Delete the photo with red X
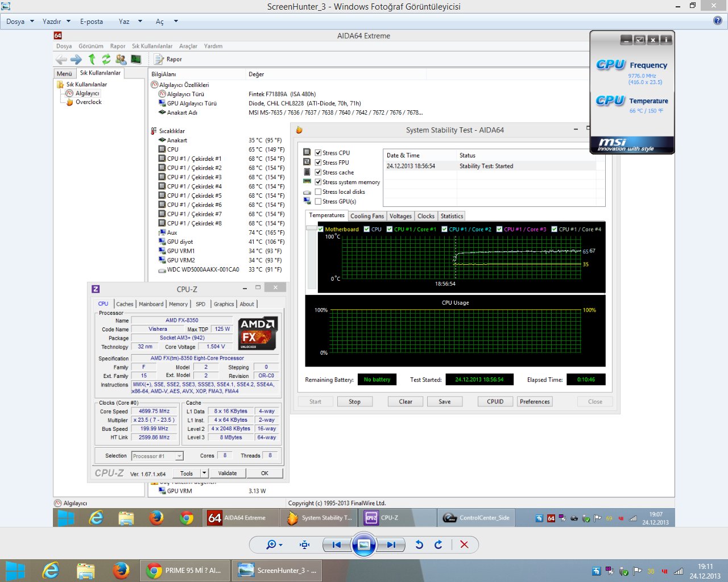This screenshot has width=728, height=582. click(x=464, y=544)
